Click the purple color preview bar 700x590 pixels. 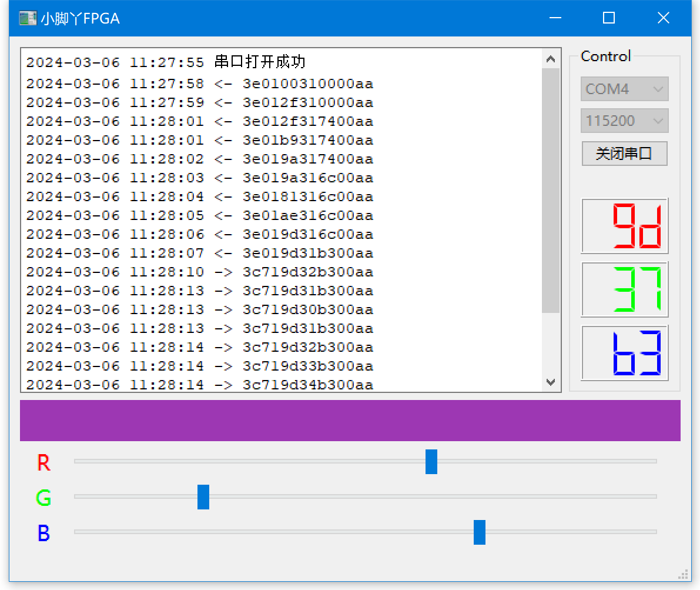click(350, 421)
